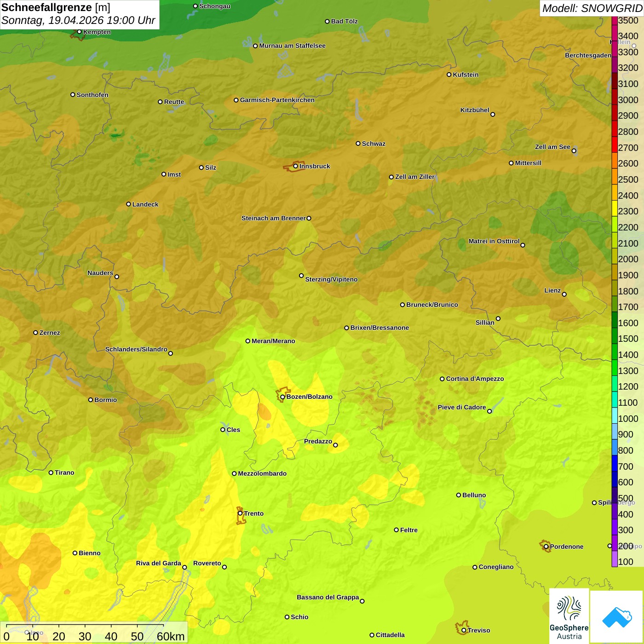Viewport: 644px width, 644px height.
Task: Click the 'Modell: SNOWGRID' label
Action: point(592,8)
